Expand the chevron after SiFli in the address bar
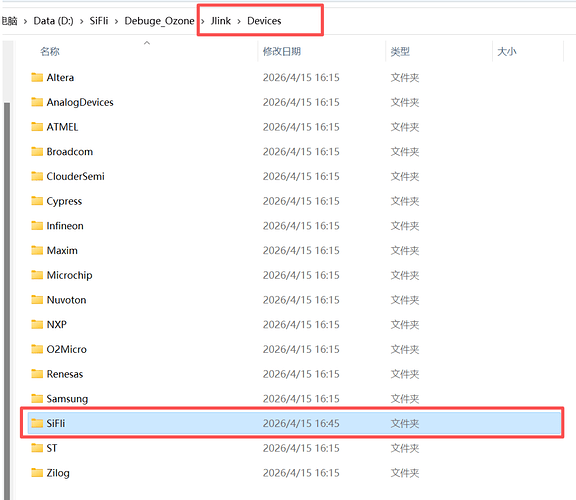The height and width of the screenshot is (500, 576). pos(116,21)
